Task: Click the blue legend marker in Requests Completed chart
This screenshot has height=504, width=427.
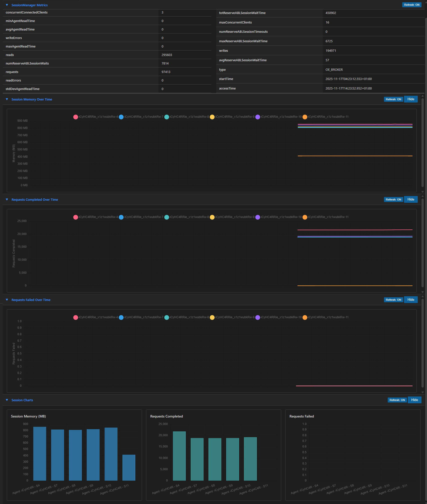Action: pyautogui.click(x=121, y=217)
